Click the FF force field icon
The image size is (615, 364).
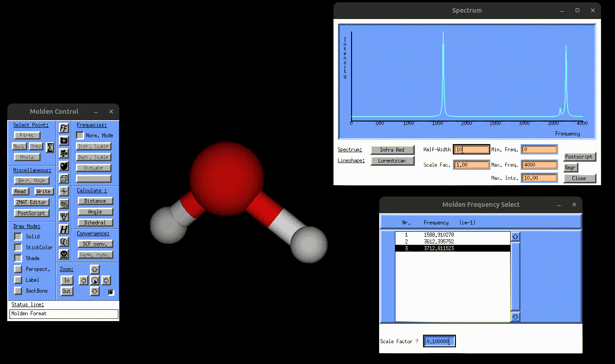64,128
